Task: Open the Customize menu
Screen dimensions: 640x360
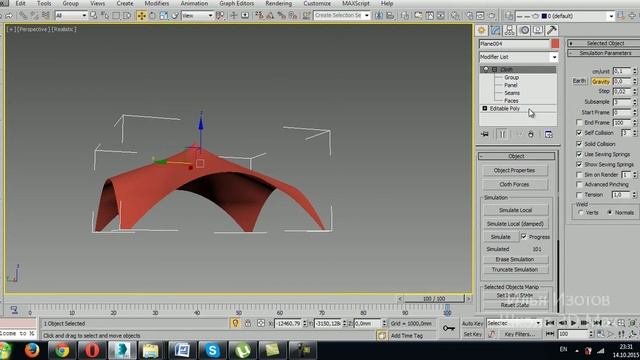Action: 317,3
